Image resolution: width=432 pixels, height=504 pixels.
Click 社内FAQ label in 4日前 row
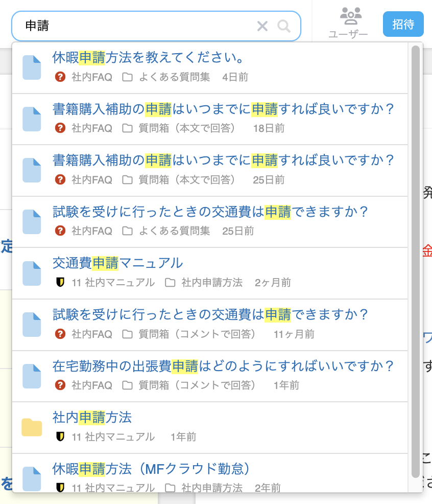[92, 77]
